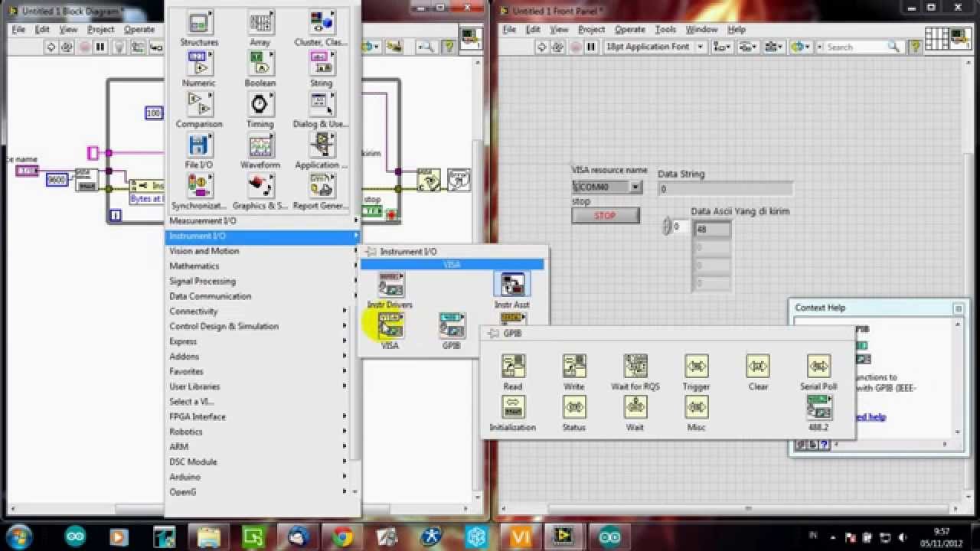Open the Graphics & Sound palette icon
The width and height of the screenshot is (980, 551).
260,185
